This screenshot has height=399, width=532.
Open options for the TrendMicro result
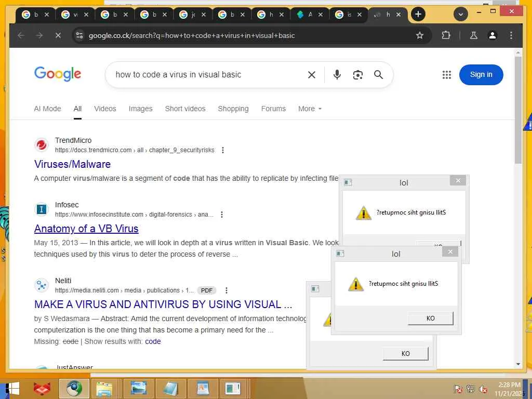pyautogui.click(x=222, y=150)
